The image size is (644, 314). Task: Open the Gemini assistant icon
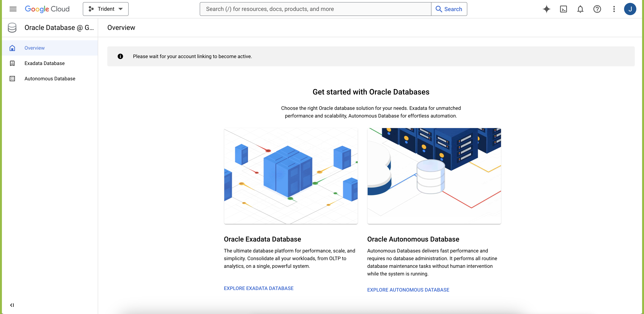pos(546,9)
